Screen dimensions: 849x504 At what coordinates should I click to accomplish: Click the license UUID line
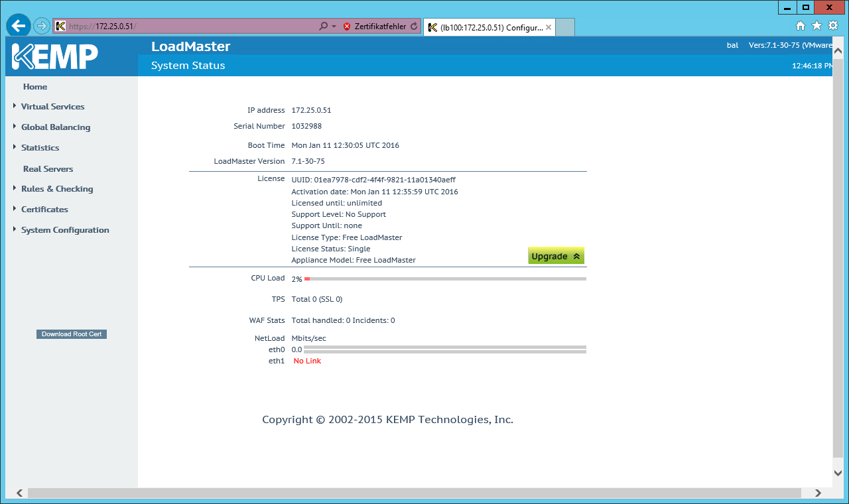point(373,180)
